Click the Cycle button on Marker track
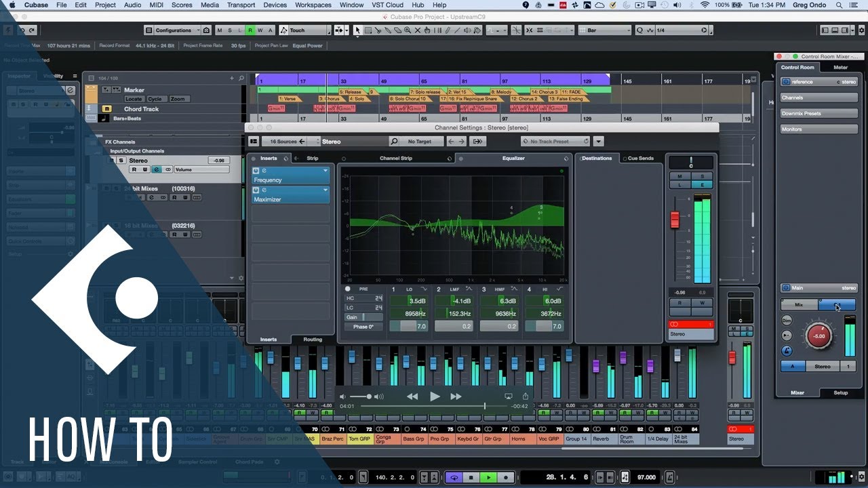This screenshot has height=488, width=868. (155, 99)
